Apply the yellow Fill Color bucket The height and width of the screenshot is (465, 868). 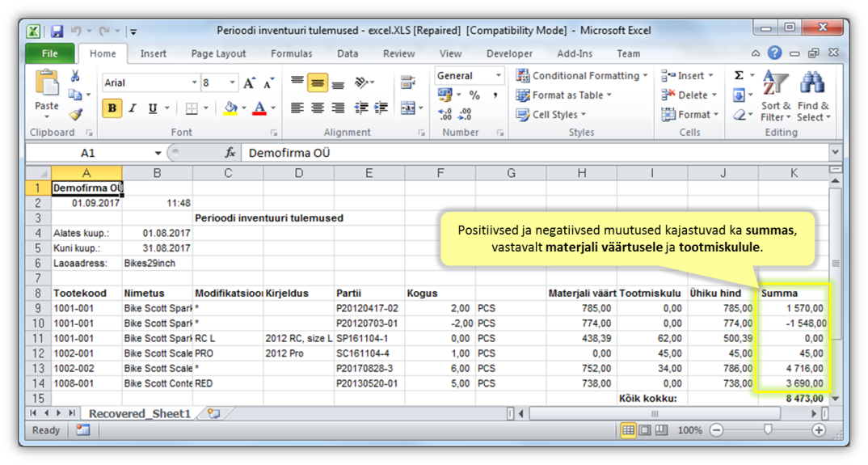click(x=230, y=108)
